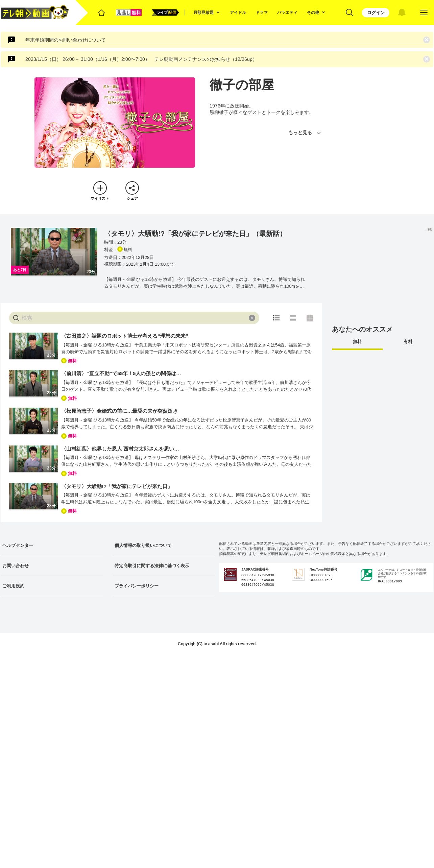Open 個人情報の取り扱いについて link
This screenshot has height=868, width=434.
tap(143, 546)
